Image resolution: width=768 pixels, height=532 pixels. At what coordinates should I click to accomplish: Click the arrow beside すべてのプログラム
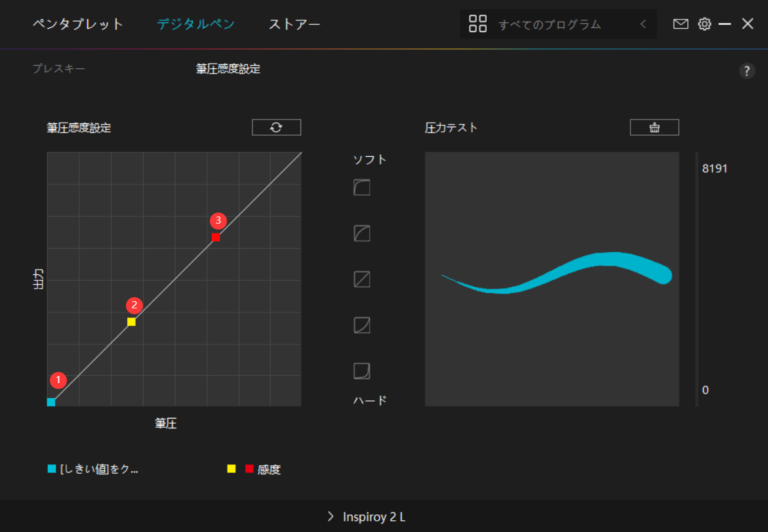pyautogui.click(x=643, y=25)
